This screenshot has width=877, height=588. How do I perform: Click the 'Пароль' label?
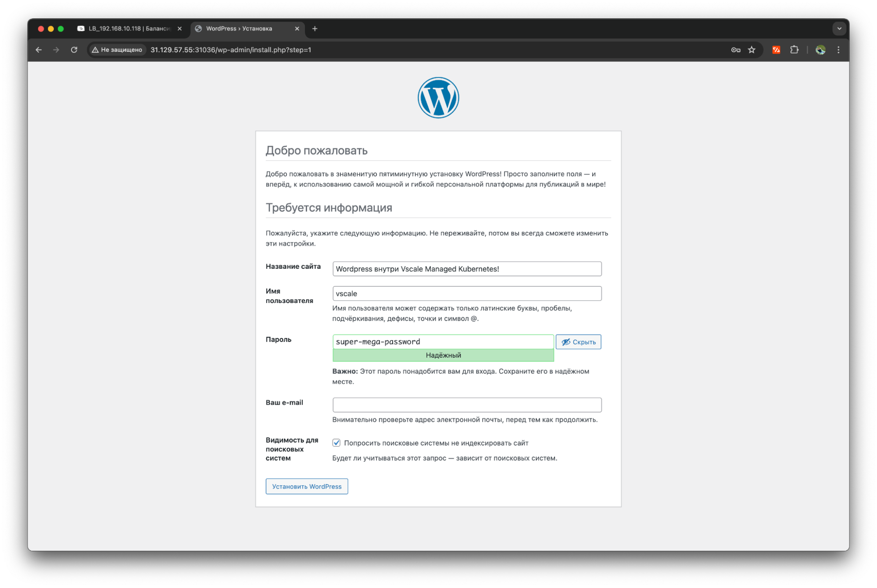(x=278, y=339)
